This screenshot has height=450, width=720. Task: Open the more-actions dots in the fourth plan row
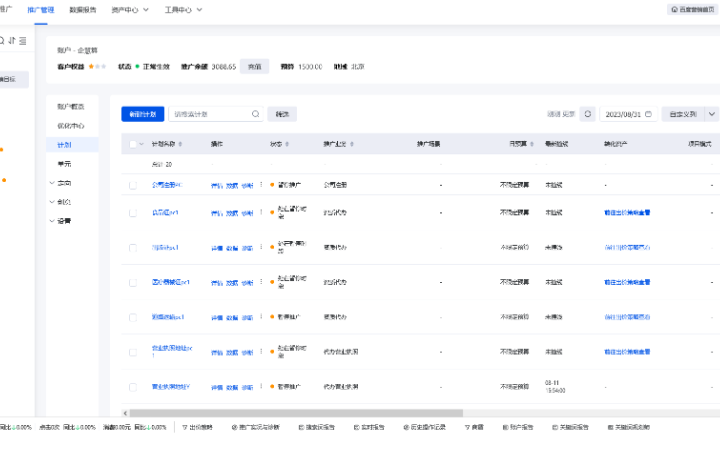coord(261,282)
